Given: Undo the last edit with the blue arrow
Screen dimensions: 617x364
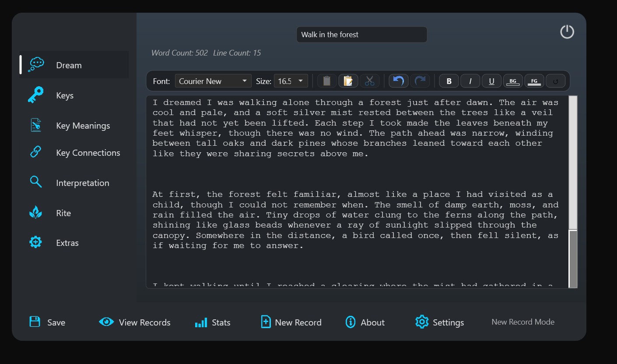Looking at the screenshot, I should 399,81.
